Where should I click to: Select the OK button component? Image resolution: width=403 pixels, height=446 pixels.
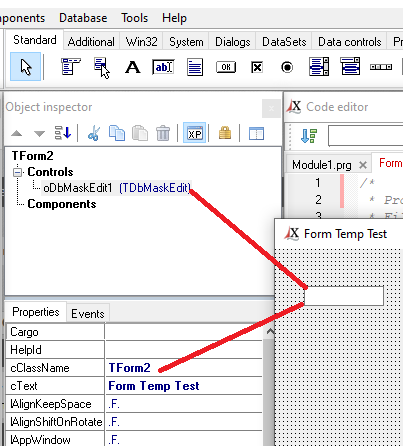(x=226, y=67)
